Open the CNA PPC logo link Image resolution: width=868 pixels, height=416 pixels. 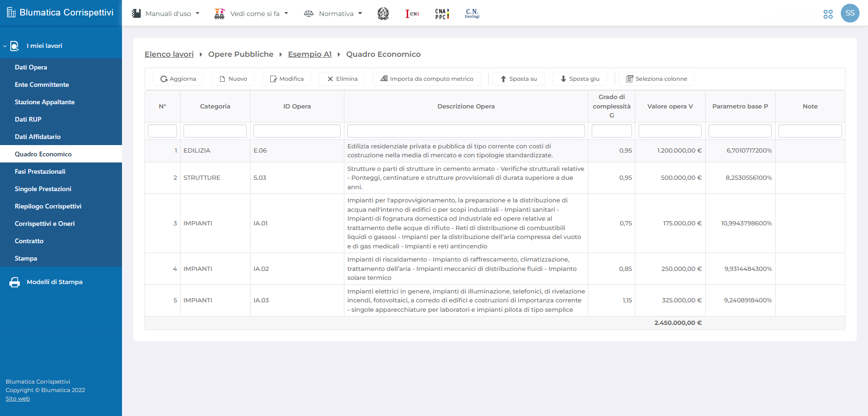point(442,14)
